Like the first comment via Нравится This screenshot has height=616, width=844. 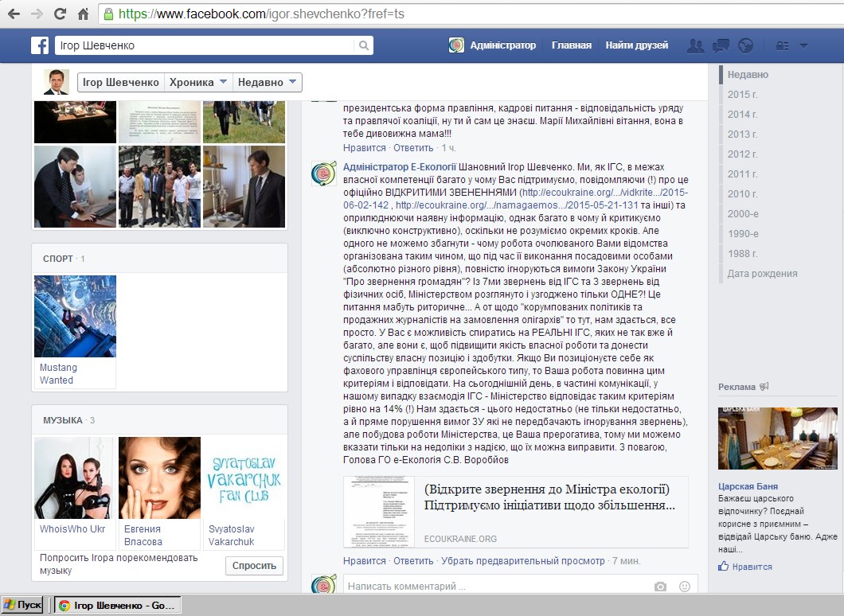tap(365, 148)
